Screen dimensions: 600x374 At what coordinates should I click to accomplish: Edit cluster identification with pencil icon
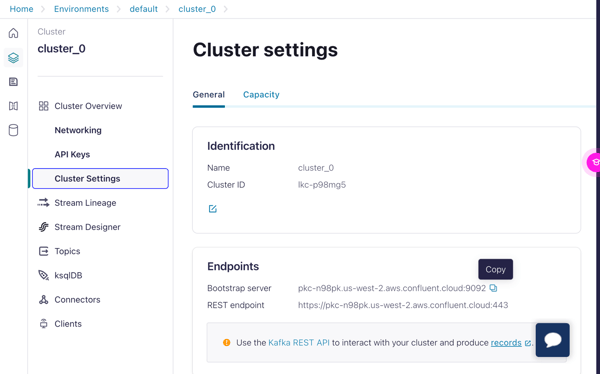[x=213, y=209]
